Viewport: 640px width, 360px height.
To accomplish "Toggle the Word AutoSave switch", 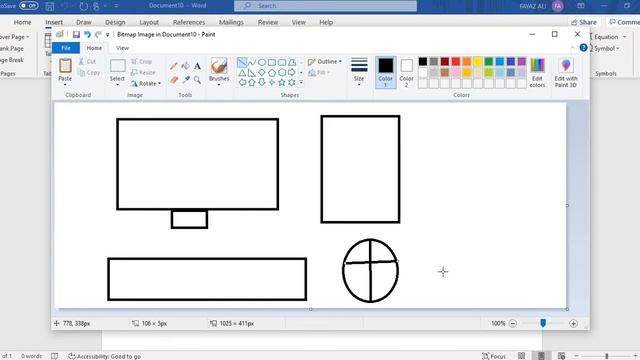I will 28,6.
